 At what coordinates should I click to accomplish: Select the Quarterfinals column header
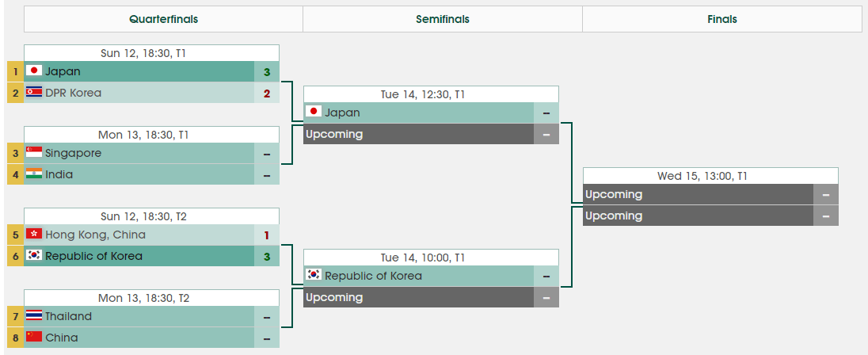coord(163,19)
